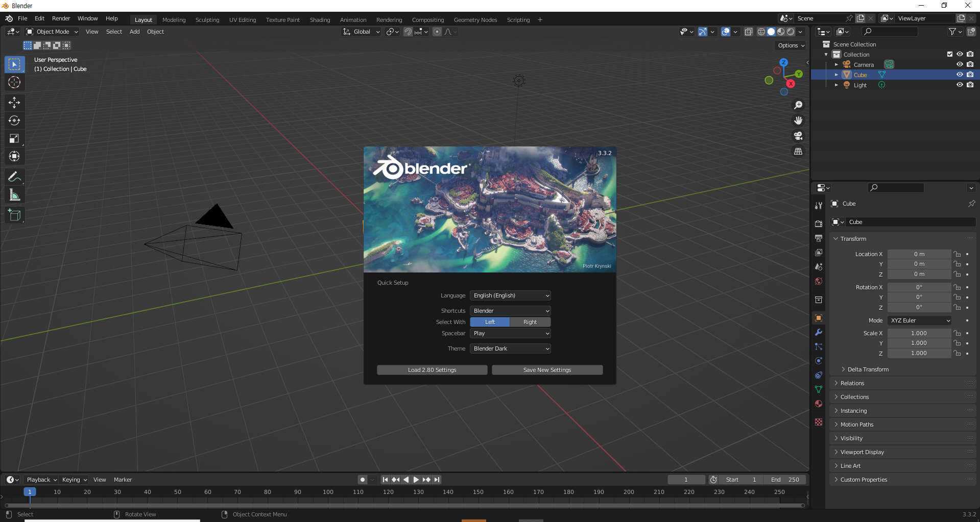Viewport: 980px width, 522px height.
Task: Open the Texture properties checker tab
Action: 819,422
